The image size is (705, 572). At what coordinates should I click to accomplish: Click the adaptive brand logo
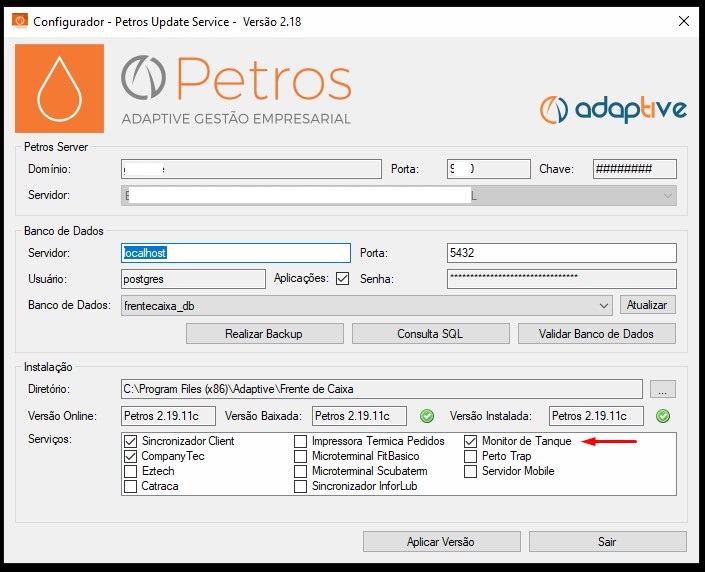pos(613,109)
